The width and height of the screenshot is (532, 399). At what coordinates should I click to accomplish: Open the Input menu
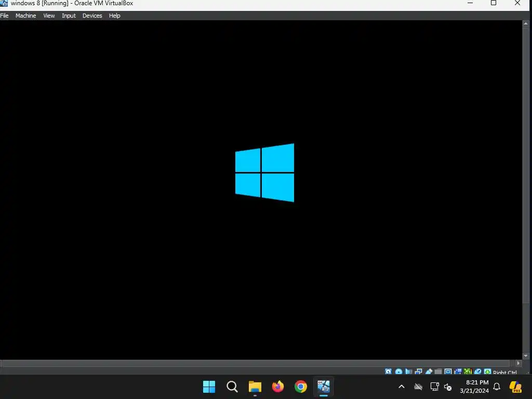click(69, 16)
